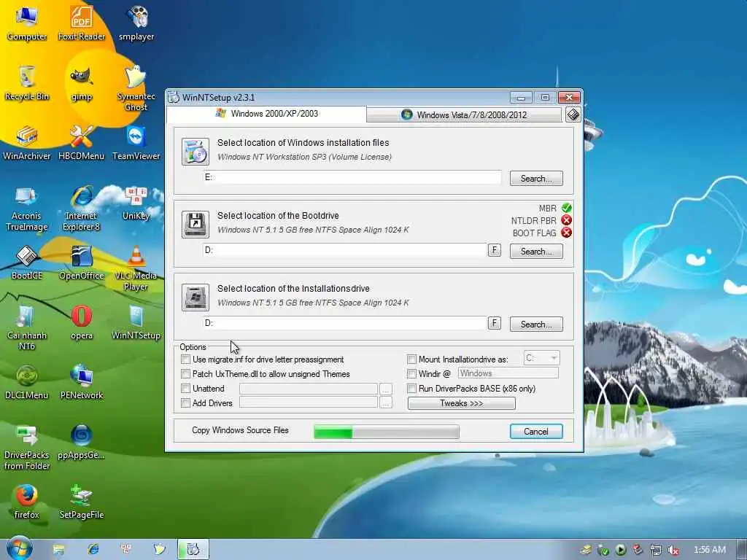
Task: Click the 1:56 AM system clock
Action: click(x=709, y=550)
